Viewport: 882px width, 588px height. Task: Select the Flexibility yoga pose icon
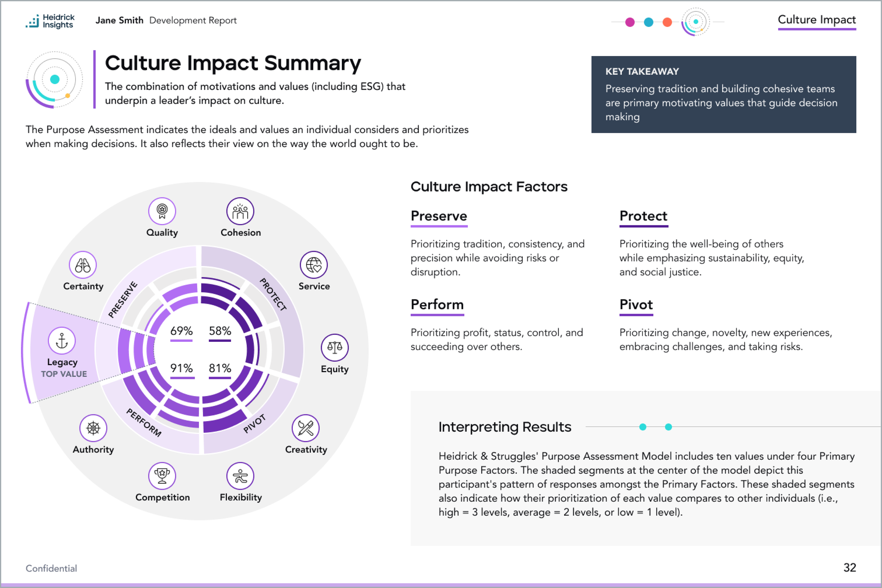[x=240, y=475]
